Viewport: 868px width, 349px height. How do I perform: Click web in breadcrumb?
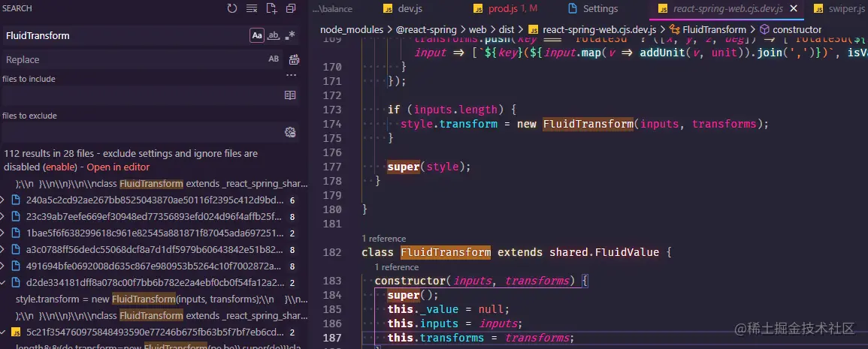(478, 29)
